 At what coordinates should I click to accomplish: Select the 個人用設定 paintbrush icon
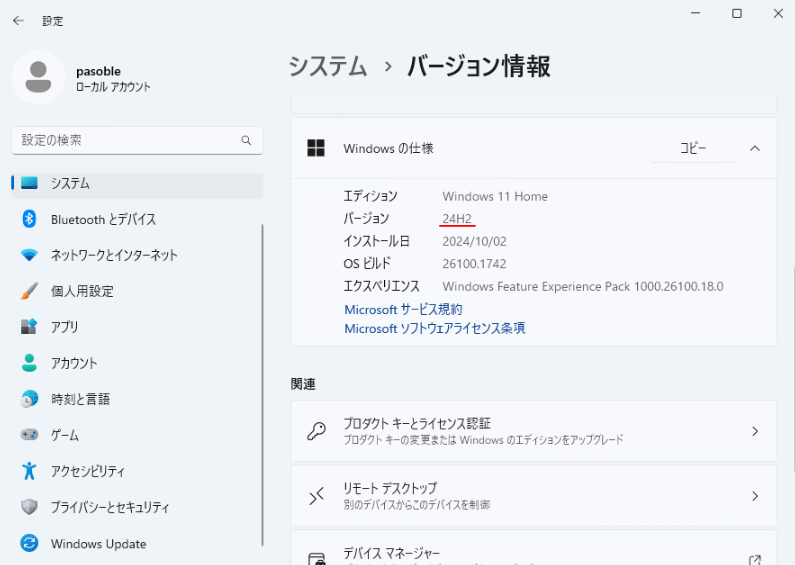(x=30, y=291)
